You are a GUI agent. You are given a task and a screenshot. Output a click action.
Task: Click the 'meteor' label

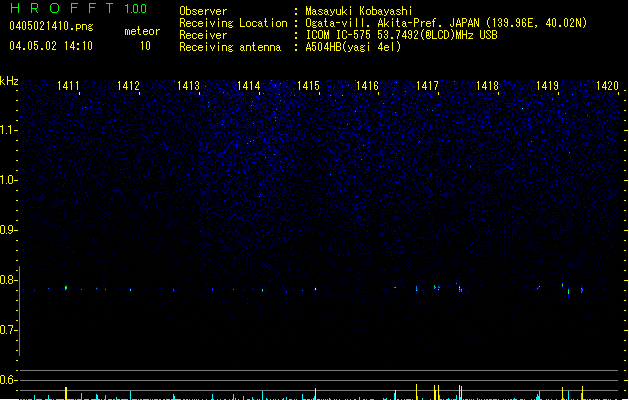[142, 31]
